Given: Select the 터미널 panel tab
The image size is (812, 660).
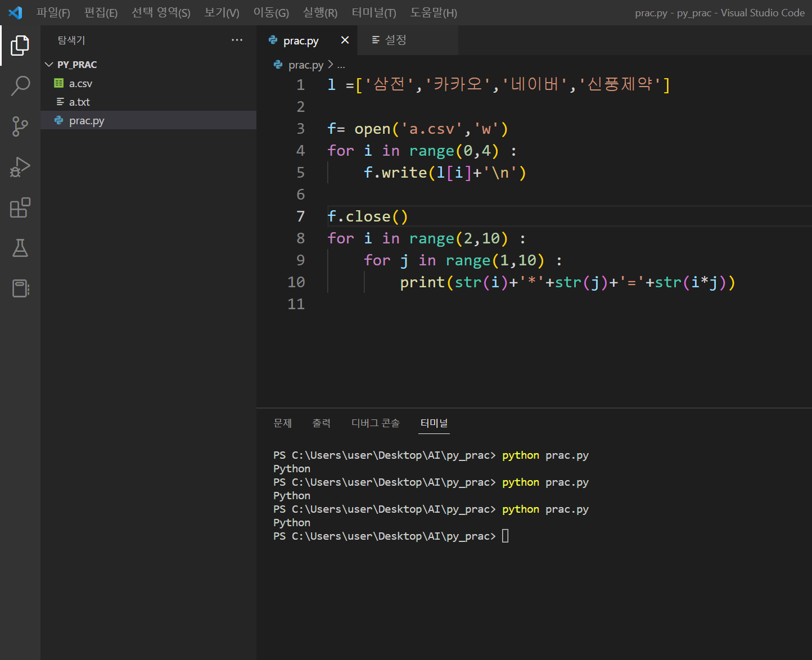Looking at the screenshot, I should [x=434, y=423].
